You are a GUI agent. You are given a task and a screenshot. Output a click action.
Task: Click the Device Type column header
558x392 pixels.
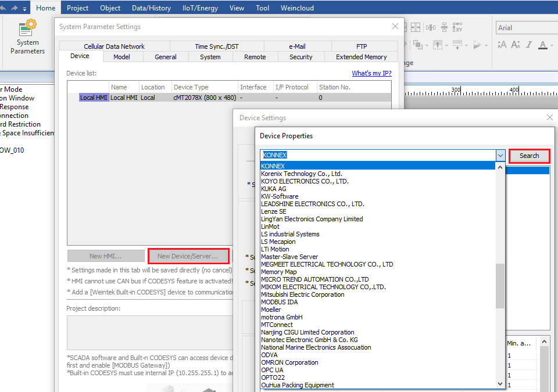205,87
